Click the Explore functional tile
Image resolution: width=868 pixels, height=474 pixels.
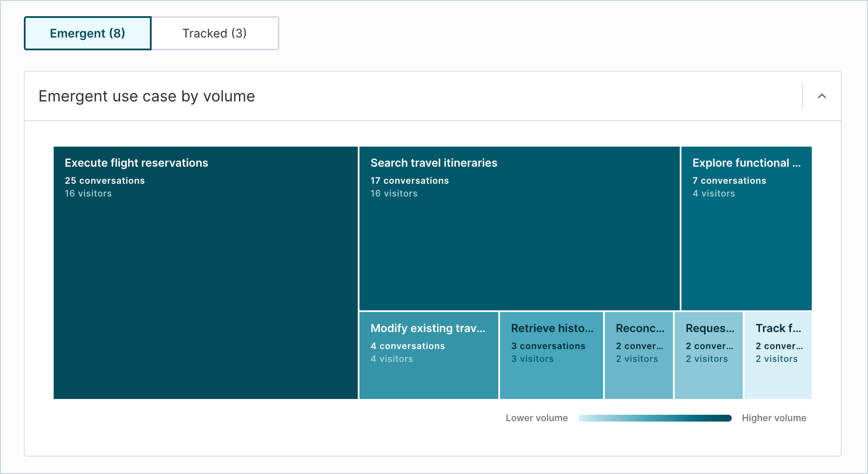pos(747,228)
